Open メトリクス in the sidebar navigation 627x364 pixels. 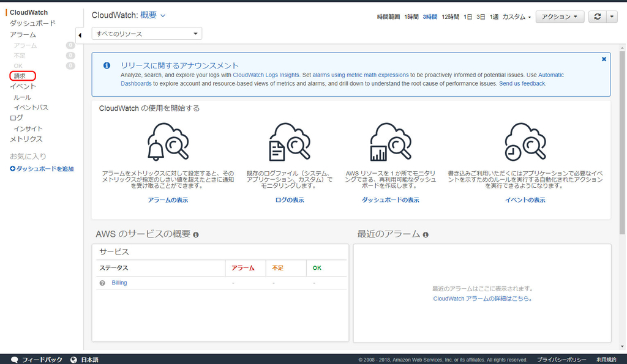25,139
